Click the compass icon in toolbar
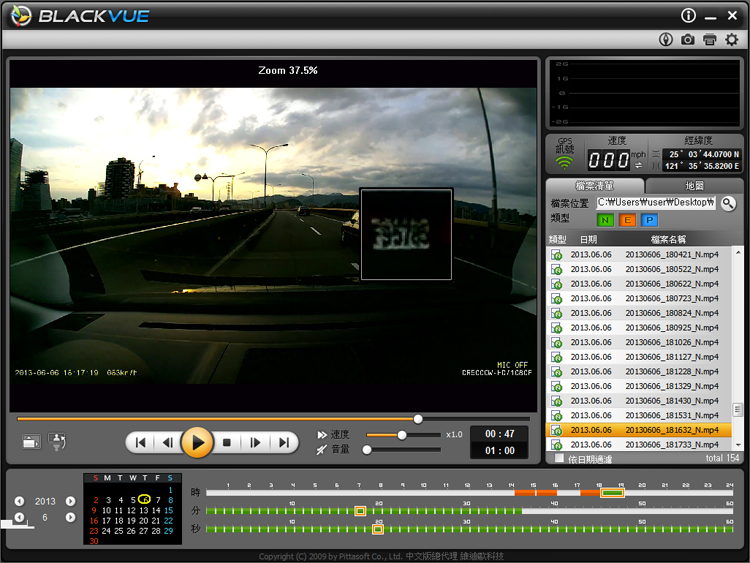Image resolution: width=750 pixels, height=563 pixels. 667,39
